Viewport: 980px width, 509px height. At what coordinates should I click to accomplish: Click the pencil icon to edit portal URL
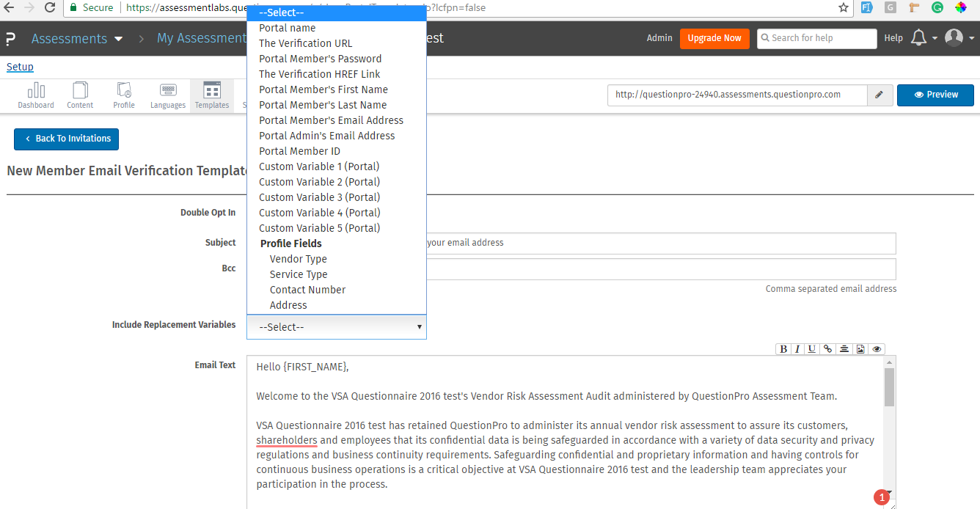tap(879, 95)
